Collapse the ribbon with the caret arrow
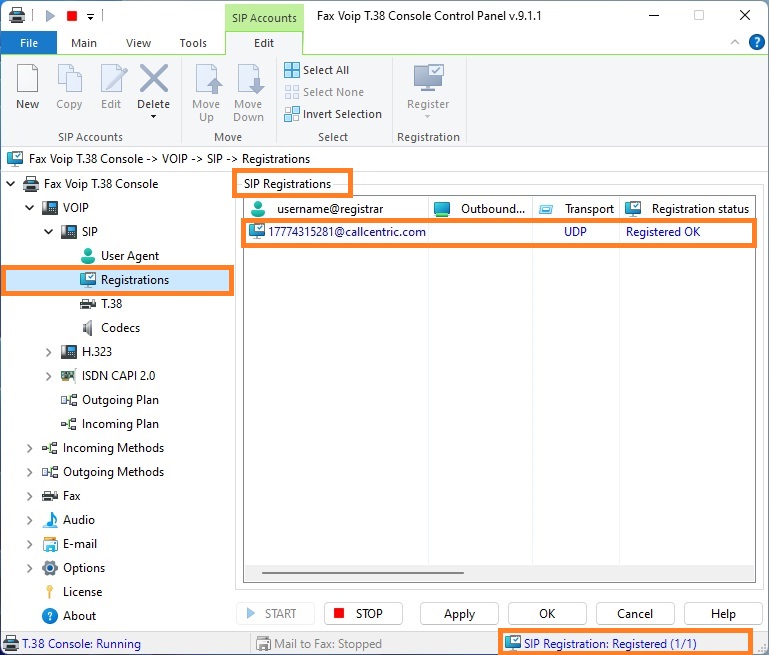 click(735, 42)
